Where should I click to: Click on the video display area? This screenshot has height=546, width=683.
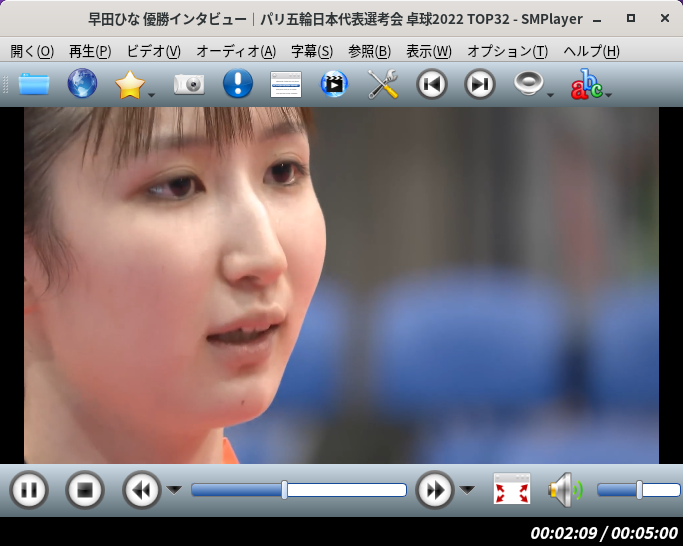[x=341, y=285]
